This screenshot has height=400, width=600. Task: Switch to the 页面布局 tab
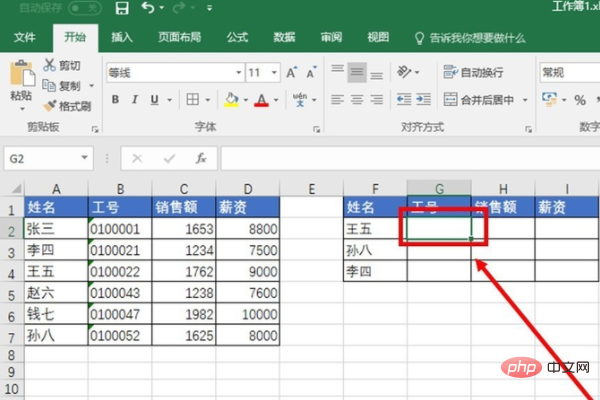[179, 37]
